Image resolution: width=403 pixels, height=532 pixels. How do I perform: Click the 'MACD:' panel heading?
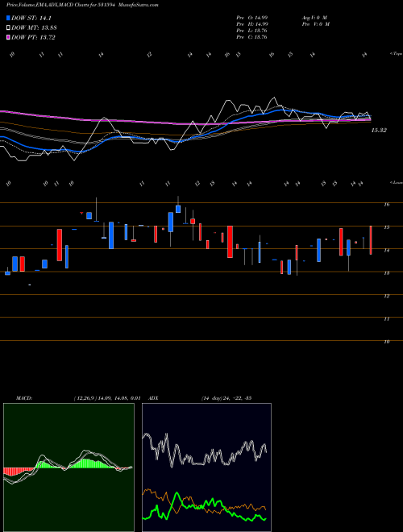coord(24,398)
